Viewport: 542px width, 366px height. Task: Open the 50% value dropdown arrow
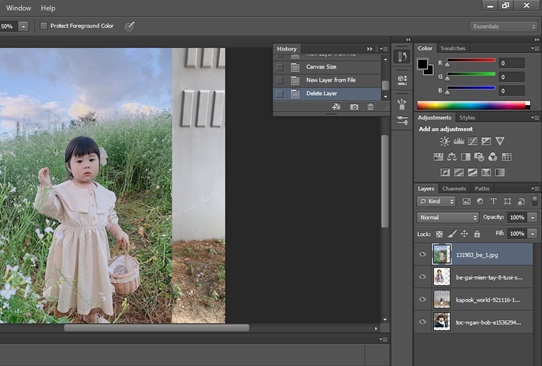point(24,26)
